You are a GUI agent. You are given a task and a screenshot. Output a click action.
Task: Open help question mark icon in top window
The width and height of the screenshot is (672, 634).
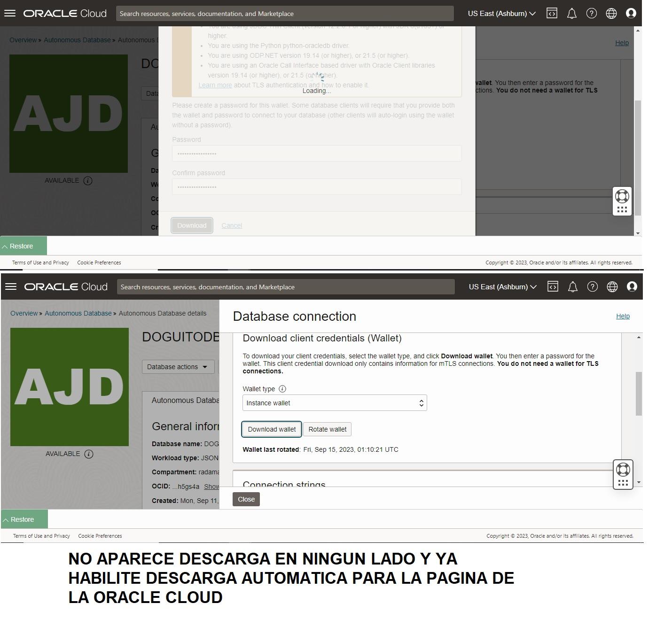point(592,13)
